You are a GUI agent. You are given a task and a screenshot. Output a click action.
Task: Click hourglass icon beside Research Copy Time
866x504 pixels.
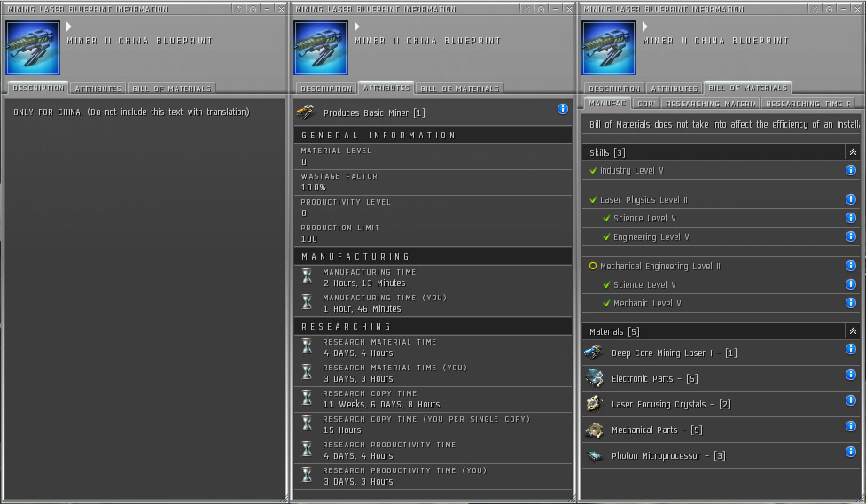pos(307,398)
